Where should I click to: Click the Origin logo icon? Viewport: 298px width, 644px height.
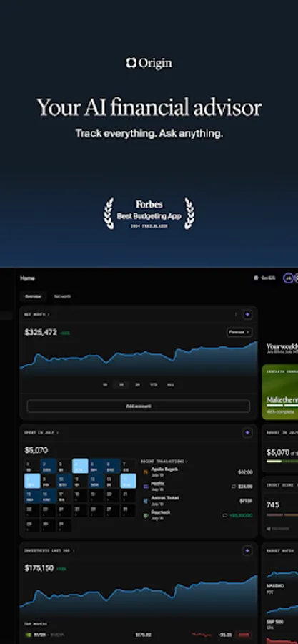pos(131,63)
